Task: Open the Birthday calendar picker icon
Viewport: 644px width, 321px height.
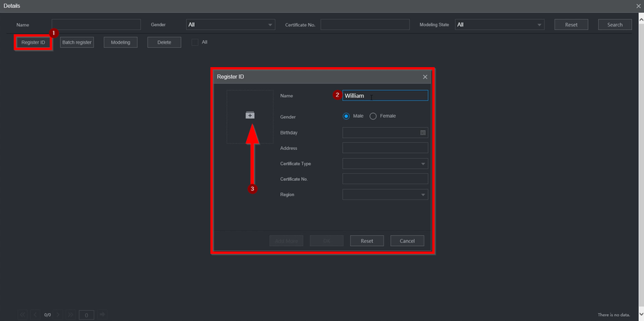Action: tap(423, 132)
